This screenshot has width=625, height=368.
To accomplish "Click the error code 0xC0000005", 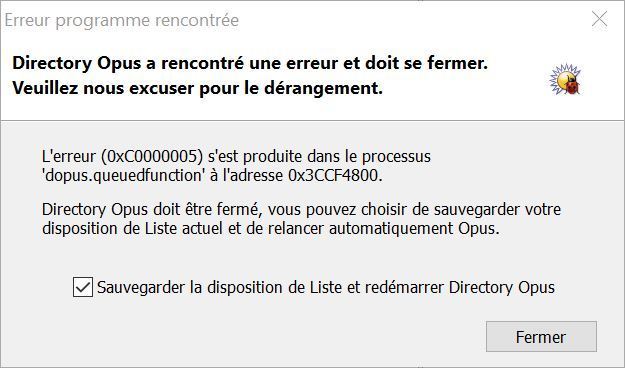I will tap(149, 156).
